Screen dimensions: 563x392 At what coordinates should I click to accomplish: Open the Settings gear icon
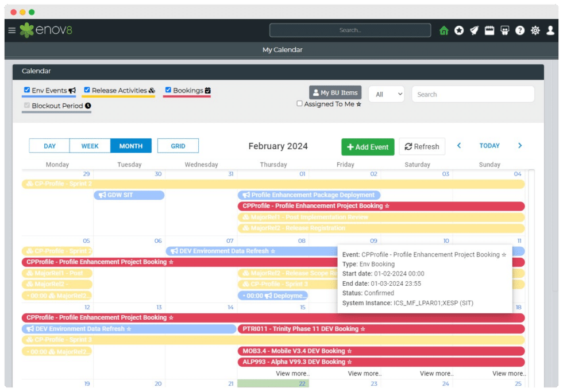point(535,30)
